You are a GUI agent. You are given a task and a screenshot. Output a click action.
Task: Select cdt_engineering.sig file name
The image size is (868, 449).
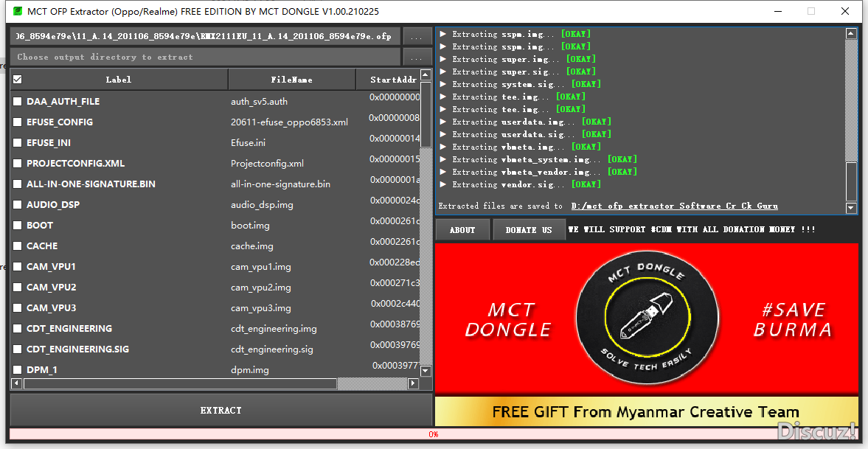coord(272,350)
